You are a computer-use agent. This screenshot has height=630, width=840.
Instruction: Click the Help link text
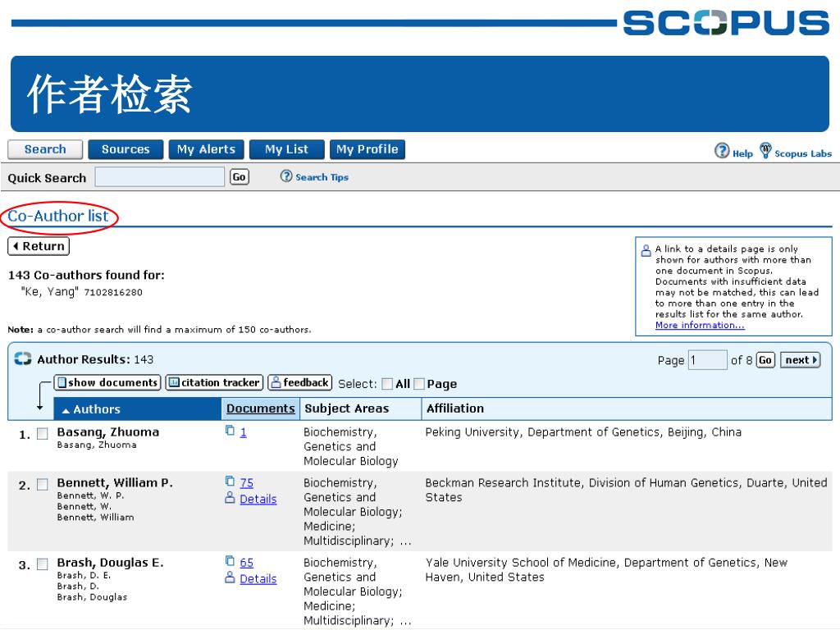coord(742,153)
